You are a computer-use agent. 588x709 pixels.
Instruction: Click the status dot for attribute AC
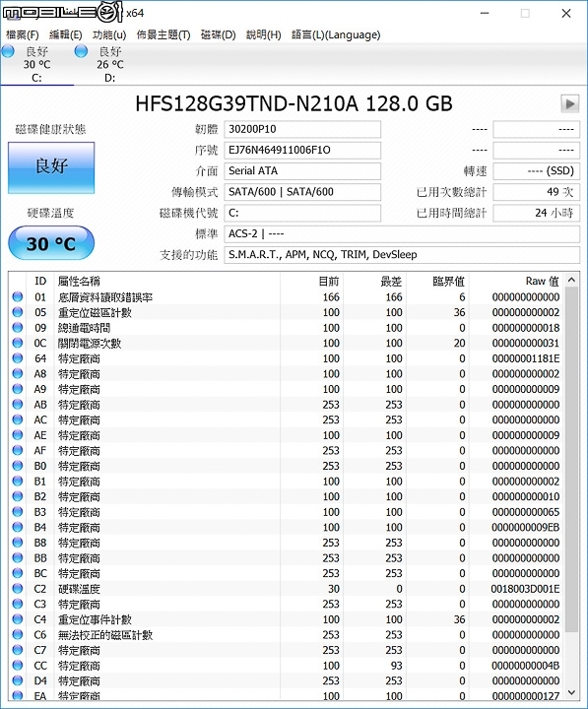click(x=18, y=419)
